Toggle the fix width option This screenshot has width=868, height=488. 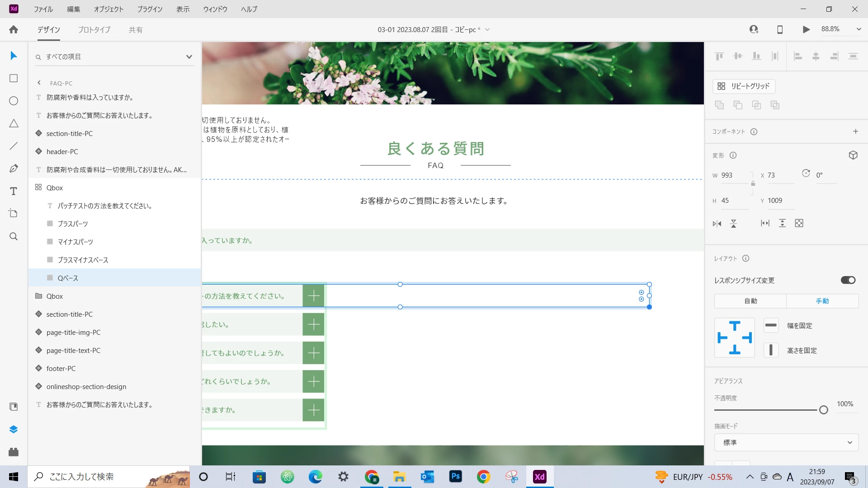(771, 325)
